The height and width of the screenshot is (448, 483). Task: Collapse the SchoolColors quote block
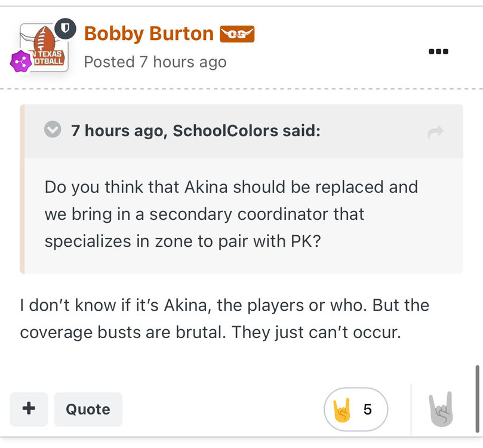coord(53,130)
